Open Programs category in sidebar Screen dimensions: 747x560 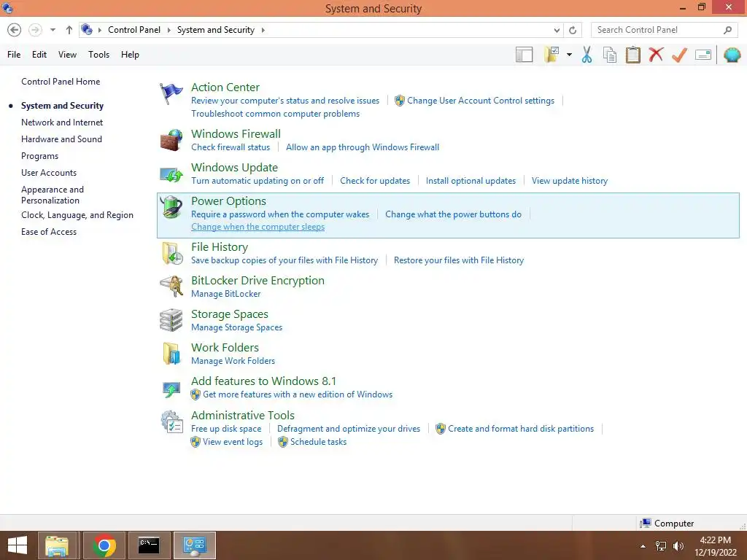39,156
